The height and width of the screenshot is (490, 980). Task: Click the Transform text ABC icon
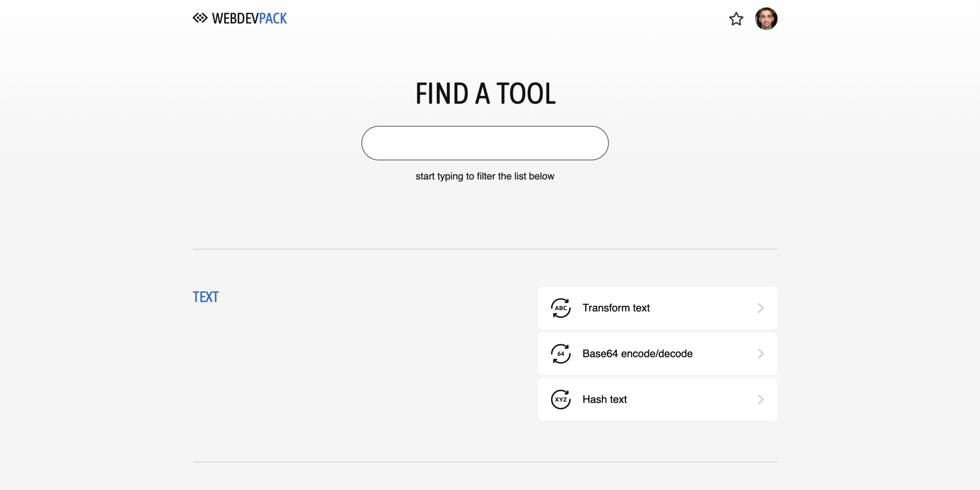(561, 308)
